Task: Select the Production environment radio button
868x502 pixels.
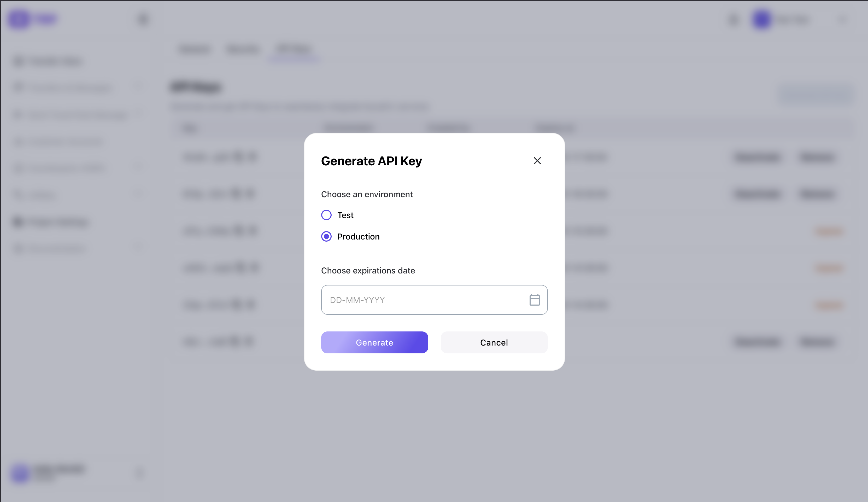Action: pyautogui.click(x=326, y=236)
